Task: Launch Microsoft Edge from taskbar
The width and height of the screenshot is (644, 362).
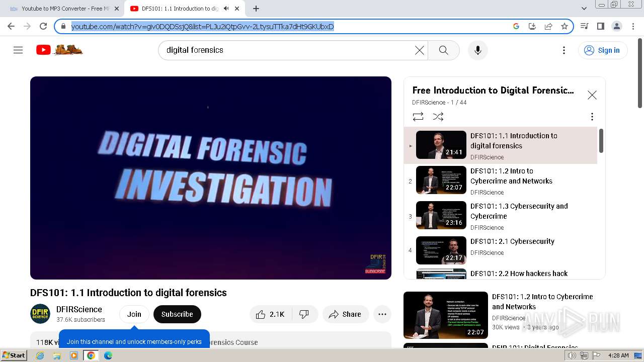Action: 108,355
